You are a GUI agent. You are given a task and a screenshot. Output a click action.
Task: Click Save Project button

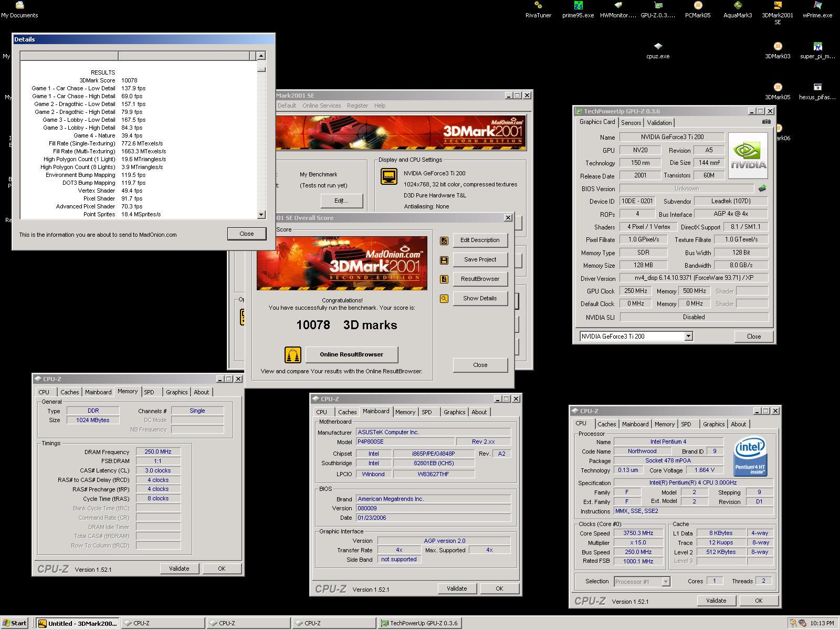point(480,260)
